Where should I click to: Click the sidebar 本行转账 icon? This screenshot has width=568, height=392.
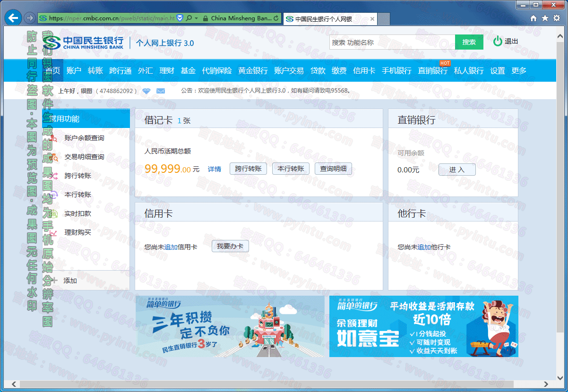(x=53, y=195)
